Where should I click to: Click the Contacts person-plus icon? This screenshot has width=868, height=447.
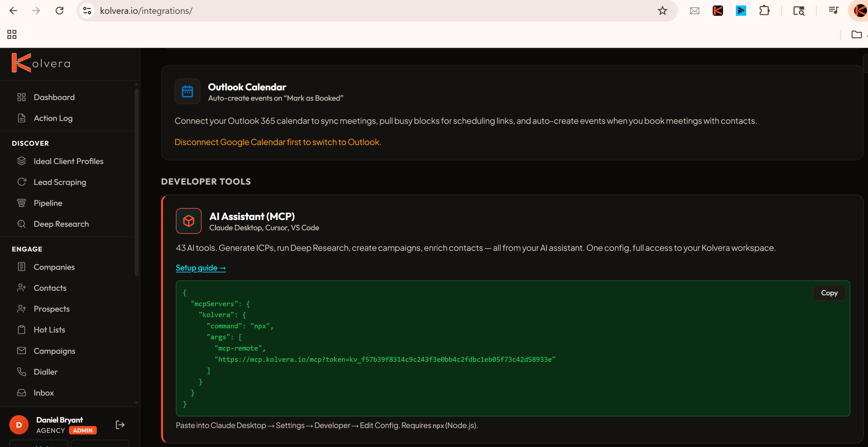point(22,288)
